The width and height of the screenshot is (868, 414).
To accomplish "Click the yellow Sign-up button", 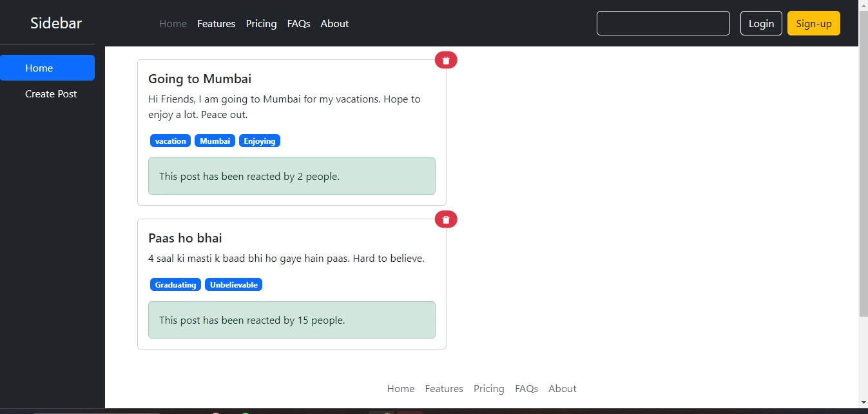I will coord(813,23).
